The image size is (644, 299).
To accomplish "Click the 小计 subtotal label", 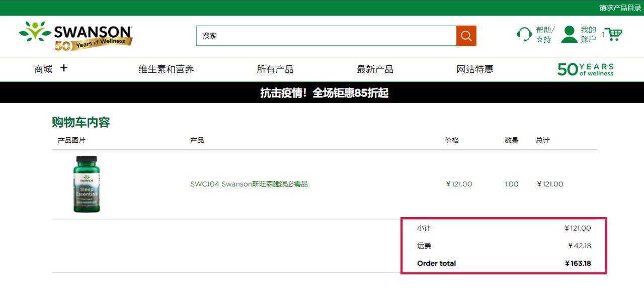I will coord(424,228).
